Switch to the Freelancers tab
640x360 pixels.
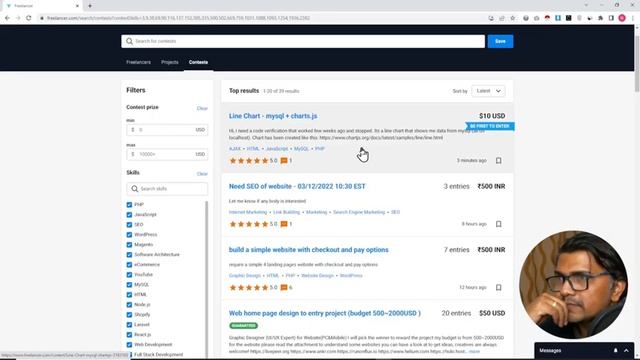pyautogui.click(x=138, y=62)
